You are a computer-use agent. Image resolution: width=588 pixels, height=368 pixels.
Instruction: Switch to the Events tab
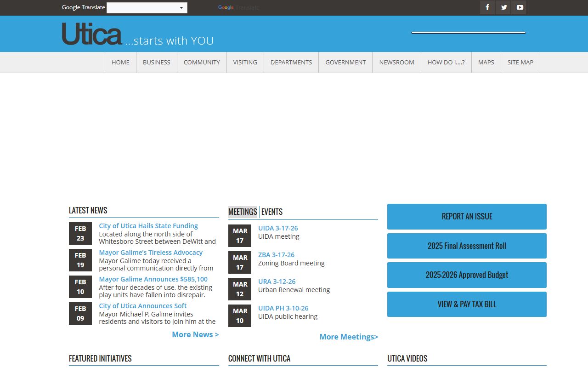(272, 212)
